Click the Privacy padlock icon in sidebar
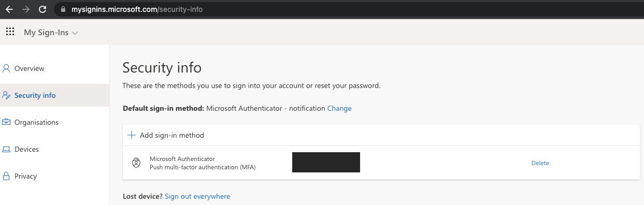The width and height of the screenshot is (644, 205). (x=6, y=176)
